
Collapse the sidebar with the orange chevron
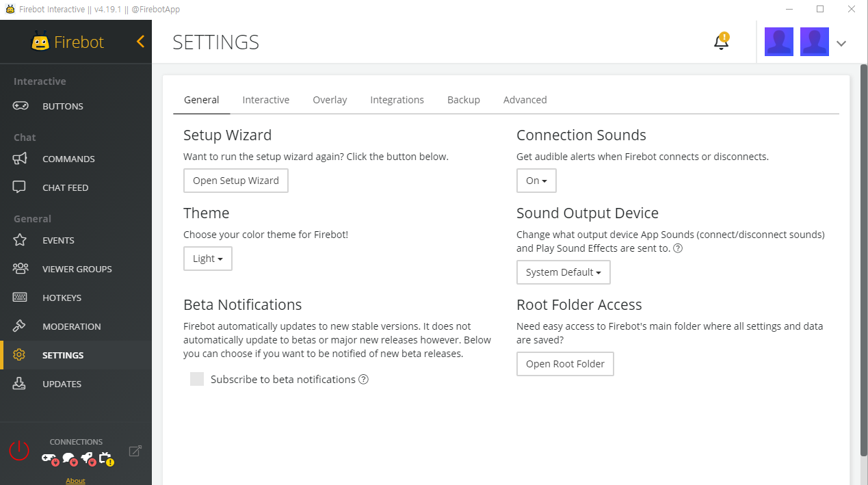click(x=140, y=42)
